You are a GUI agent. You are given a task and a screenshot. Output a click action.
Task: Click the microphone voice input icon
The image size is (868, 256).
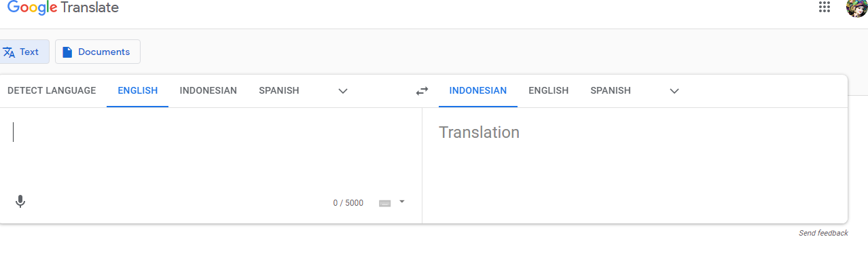click(20, 202)
